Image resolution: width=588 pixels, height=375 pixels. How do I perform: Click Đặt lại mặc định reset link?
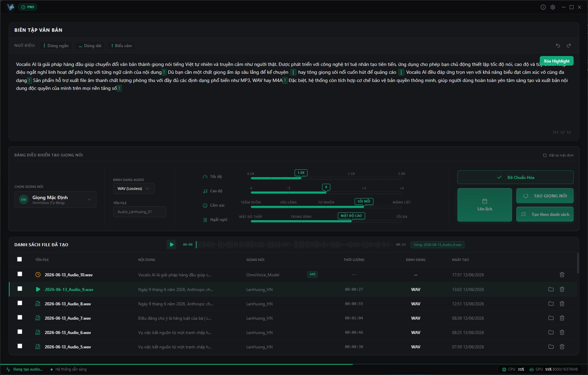558,155
